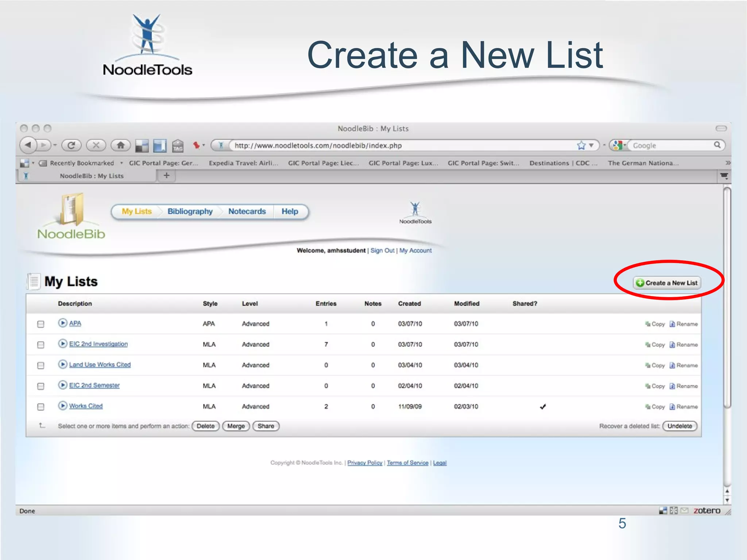
Task: Open Land Use Works Cited play arrow icon
Action: point(63,365)
